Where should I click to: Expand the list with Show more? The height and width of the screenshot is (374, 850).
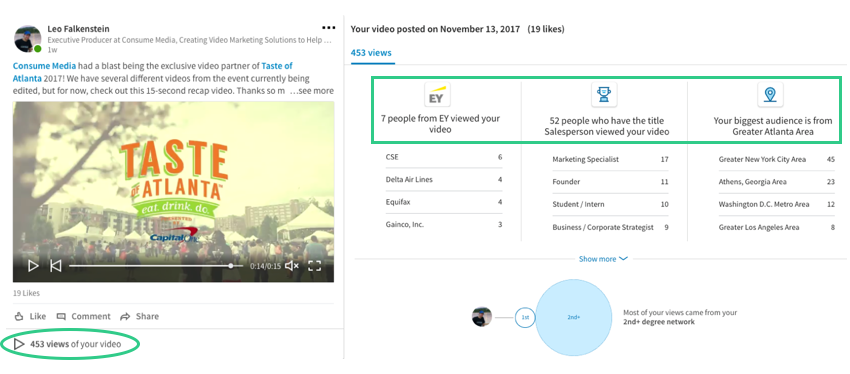tap(603, 259)
